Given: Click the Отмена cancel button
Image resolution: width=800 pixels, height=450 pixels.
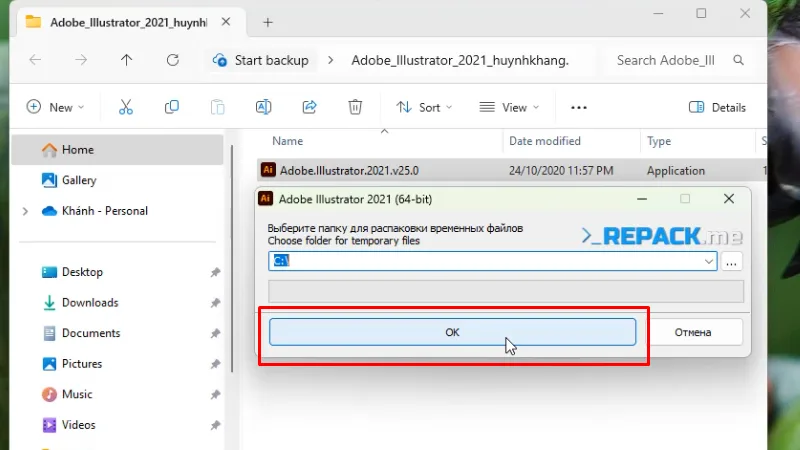Looking at the screenshot, I should click(692, 332).
